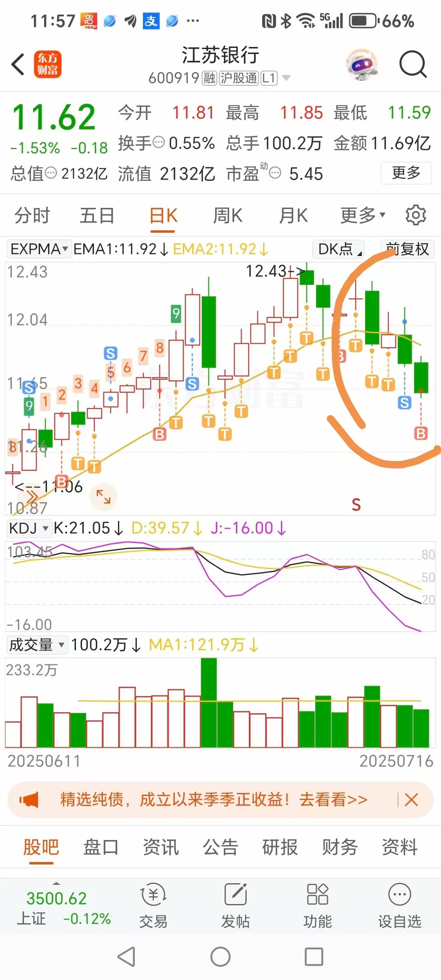Screen dimensions: 441x980
Task: Tap the Bluetooth status icon
Action: click(287, 21)
